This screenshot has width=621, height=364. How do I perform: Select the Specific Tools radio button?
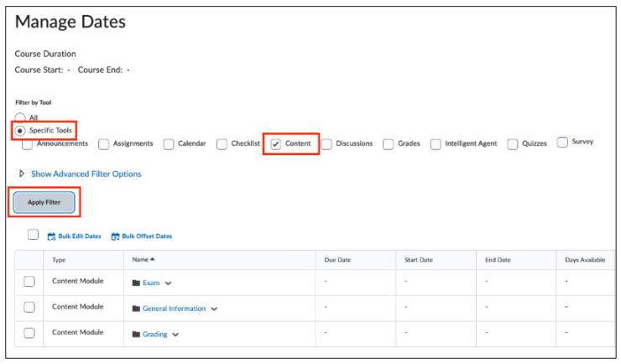[x=21, y=131]
